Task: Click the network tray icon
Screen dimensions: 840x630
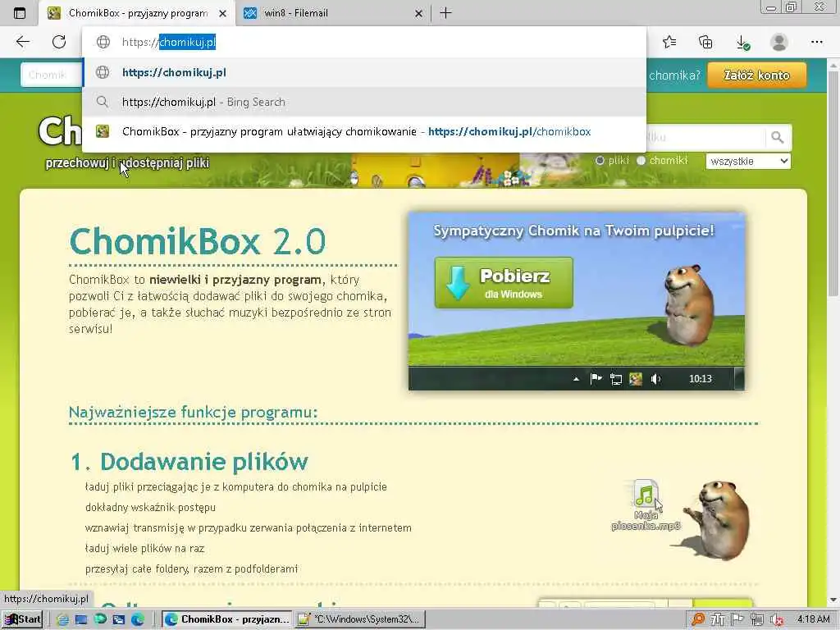Action: pos(756,620)
